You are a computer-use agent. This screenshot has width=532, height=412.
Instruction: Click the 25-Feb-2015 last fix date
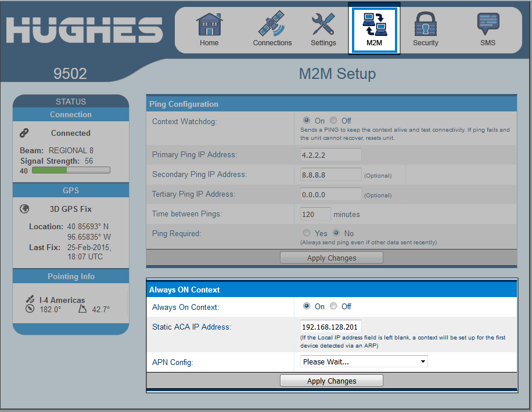pos(89,247)
